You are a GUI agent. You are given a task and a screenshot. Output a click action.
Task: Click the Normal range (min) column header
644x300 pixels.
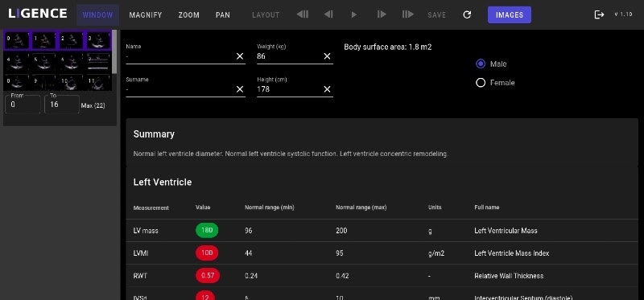point(270,208)
